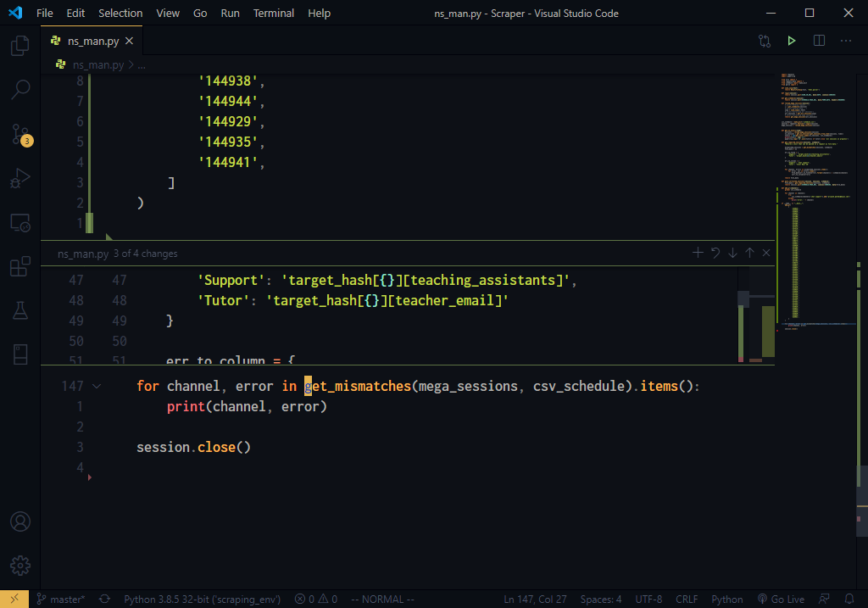Stage the change with plus icon

coord(698,253)
